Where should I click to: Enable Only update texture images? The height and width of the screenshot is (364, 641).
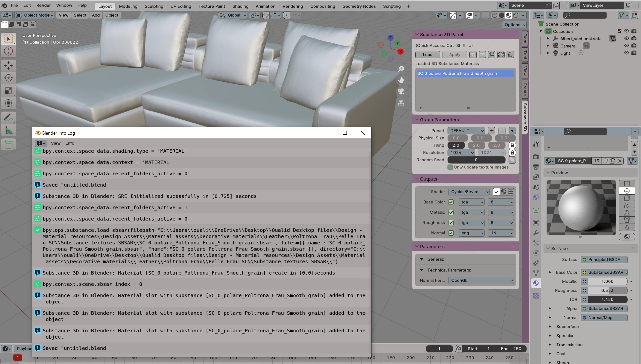(450, 167)
